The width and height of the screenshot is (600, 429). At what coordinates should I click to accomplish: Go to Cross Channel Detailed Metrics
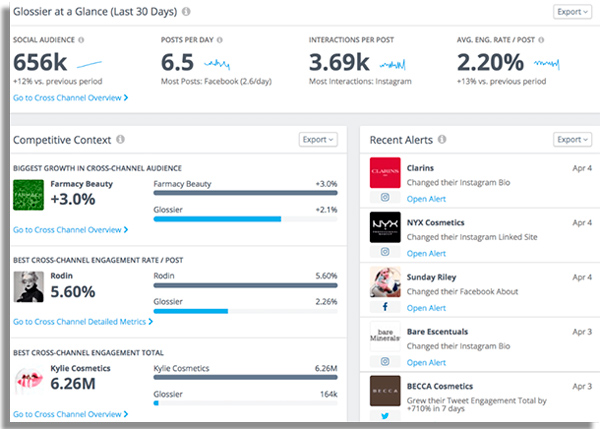tap(83, 321)
